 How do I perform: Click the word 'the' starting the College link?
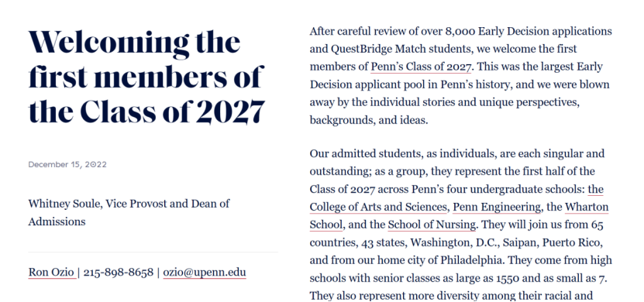pyautogui.click(x=595, y=189)
